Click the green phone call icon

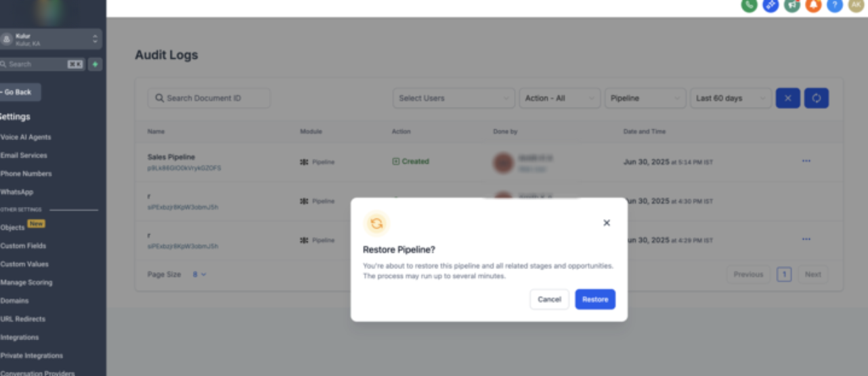[749, 5]
